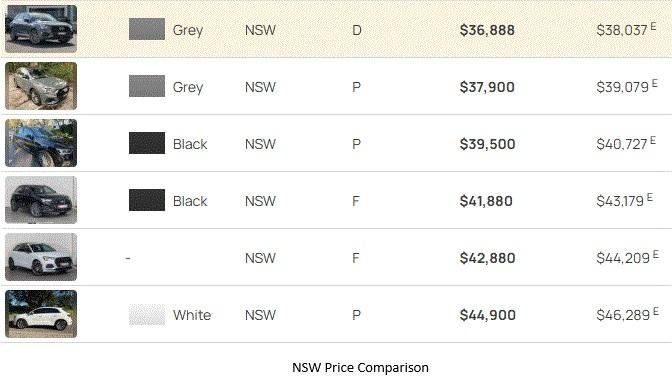Image resolution: width=672 pixels, height=385 pixels.
Task: Click the $37,900 price
Action: click(x=487, y=87)
